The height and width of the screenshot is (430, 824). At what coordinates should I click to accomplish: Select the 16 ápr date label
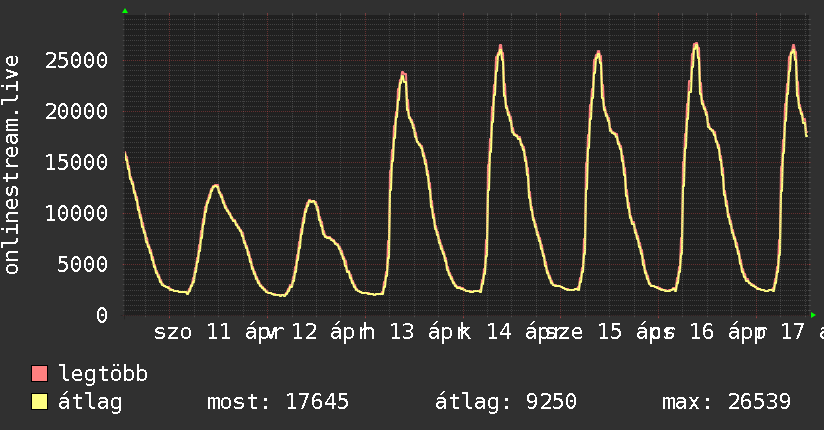720,332
